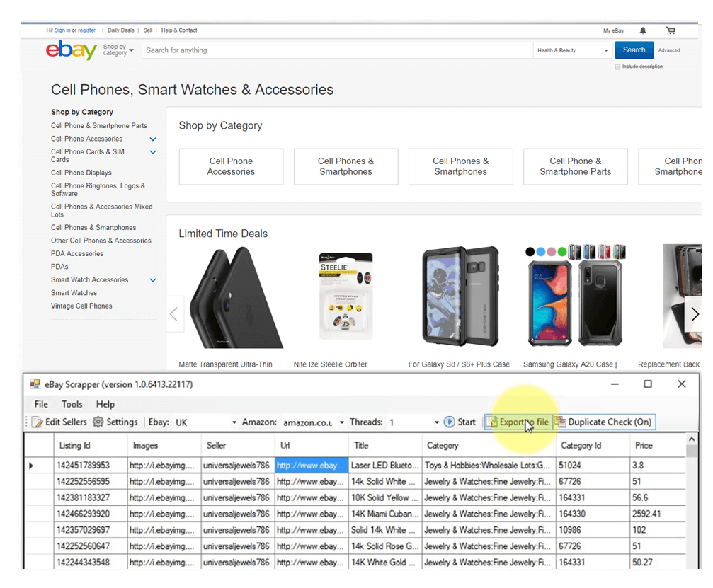Viewport: 713px width, 588px height.
Task: Expand Smart Watch Accessories sidebar category
Action: pos(153,280)
